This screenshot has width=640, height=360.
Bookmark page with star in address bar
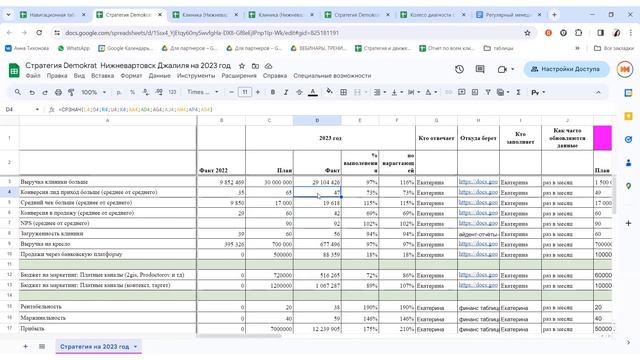click(527, 33)
